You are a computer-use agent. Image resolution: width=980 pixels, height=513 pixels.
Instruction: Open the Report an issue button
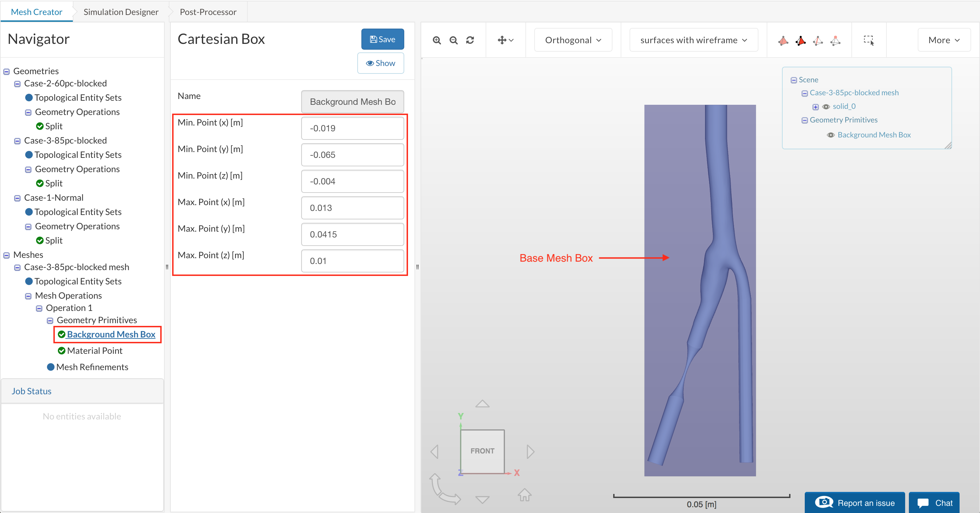point(854,503)
